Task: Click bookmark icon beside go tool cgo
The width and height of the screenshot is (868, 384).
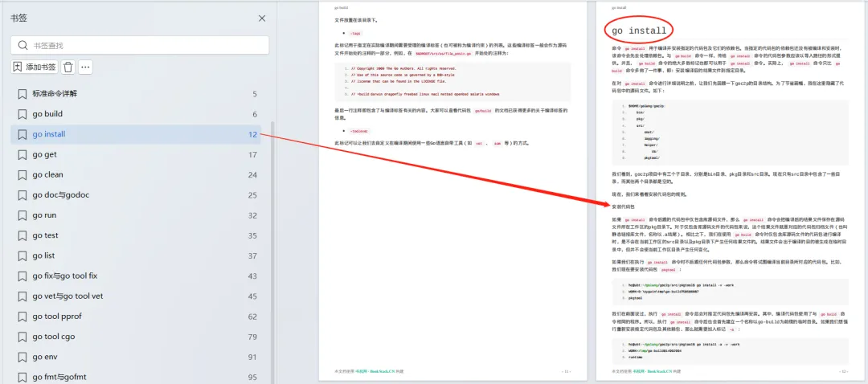Action: [x=23, y=337]
